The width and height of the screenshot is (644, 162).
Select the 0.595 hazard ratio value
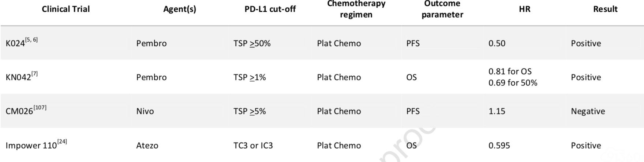499,145
